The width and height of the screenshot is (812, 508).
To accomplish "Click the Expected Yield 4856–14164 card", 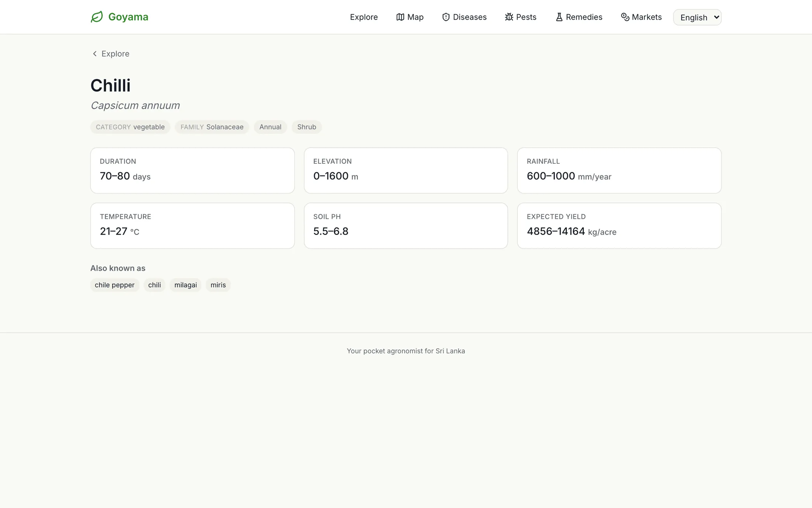I will [619, 226].
